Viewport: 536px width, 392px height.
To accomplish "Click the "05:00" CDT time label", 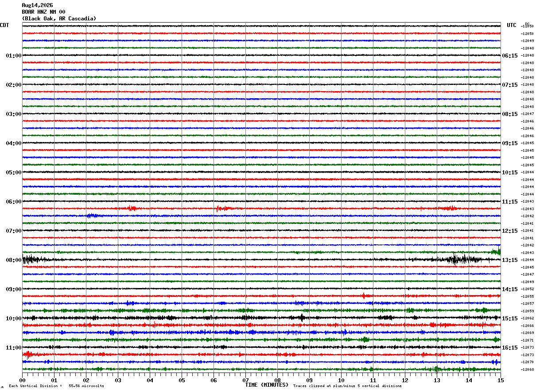I will point(14,173).
